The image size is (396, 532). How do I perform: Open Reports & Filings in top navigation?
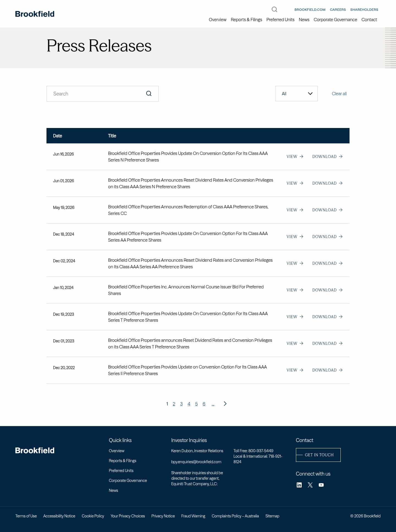click(246, 20)
